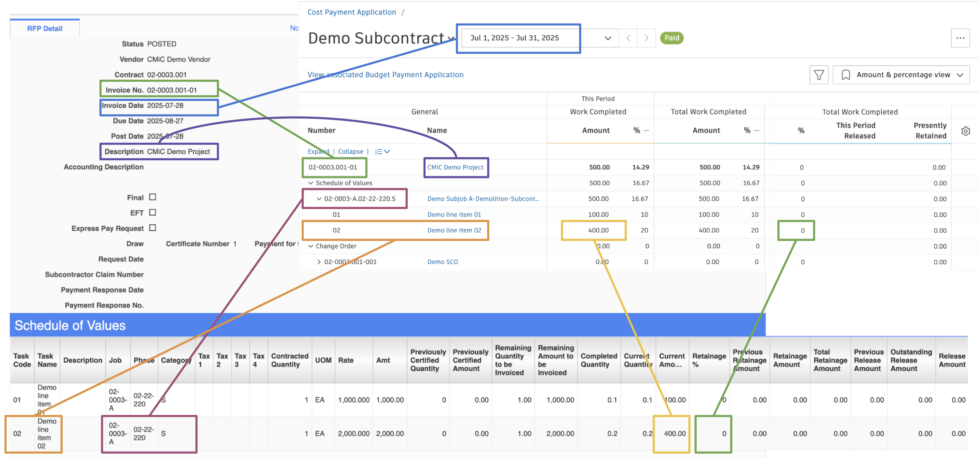
Task: Open the filter icon button
Action: [819, 75]
